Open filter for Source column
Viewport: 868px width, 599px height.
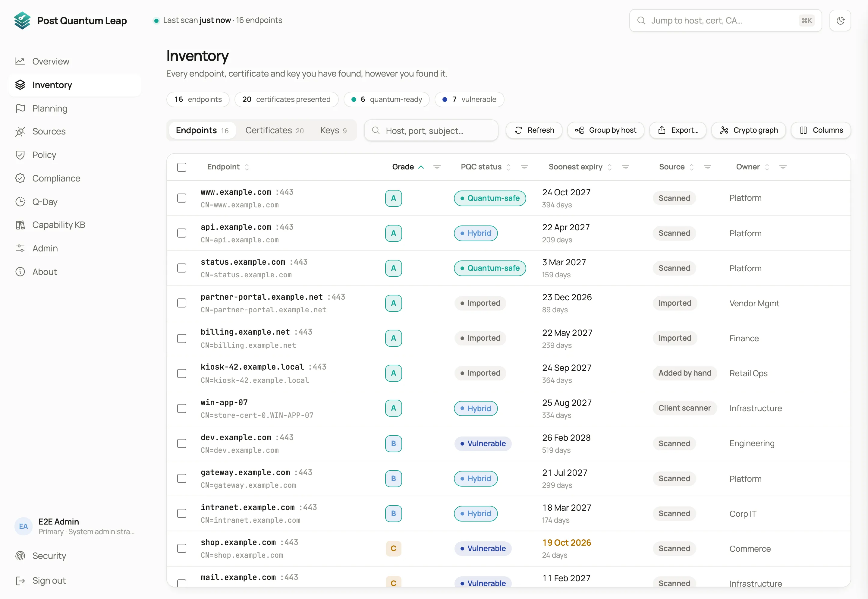coord(707,167)
